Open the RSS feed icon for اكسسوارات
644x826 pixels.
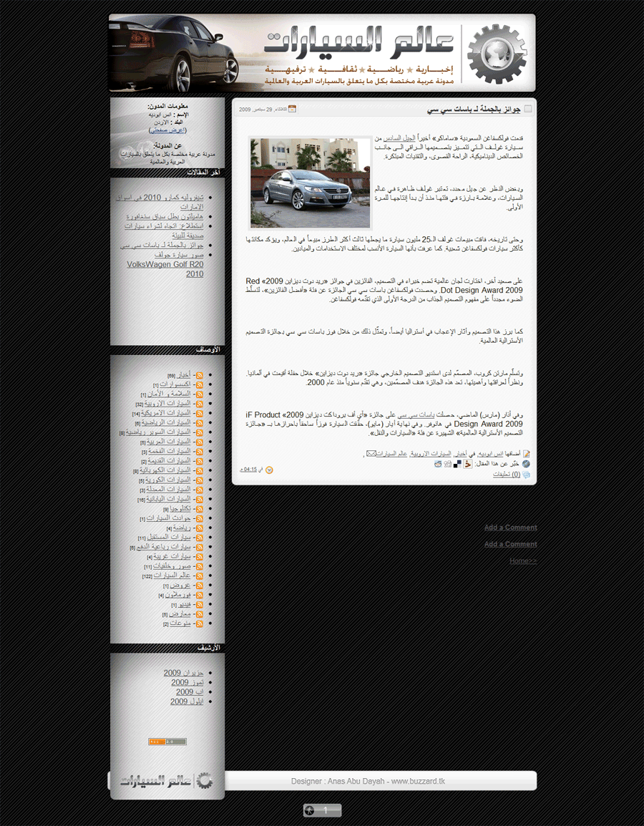point(200,385)
